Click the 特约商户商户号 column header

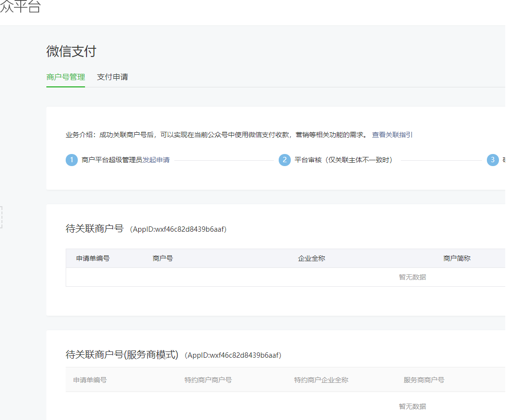[x=208, y=380]
